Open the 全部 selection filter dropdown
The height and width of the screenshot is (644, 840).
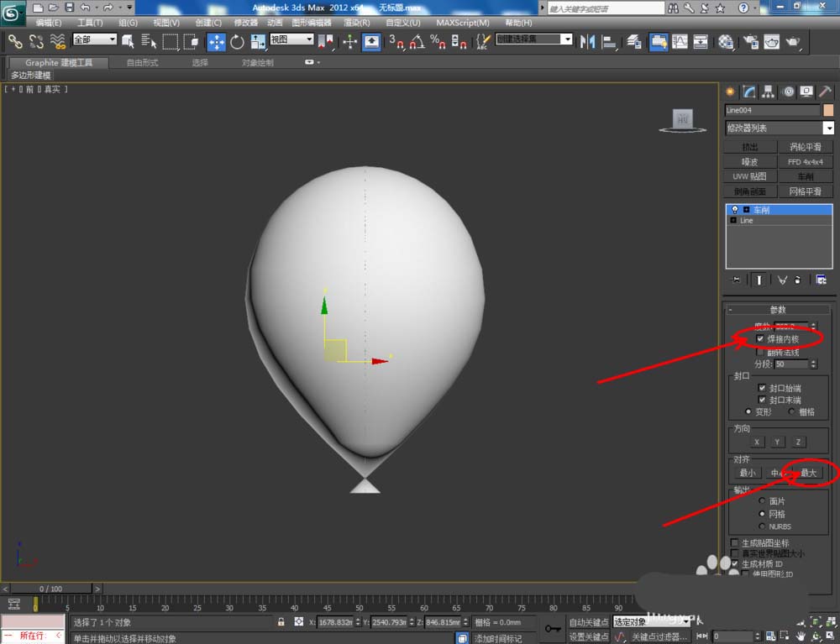[95, 39]
